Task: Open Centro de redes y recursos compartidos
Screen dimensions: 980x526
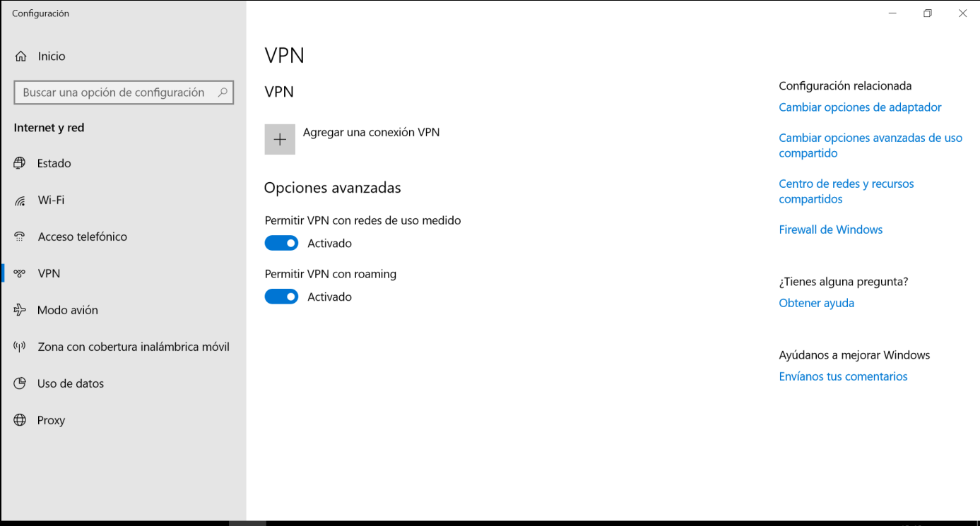Action: point(846,191)
